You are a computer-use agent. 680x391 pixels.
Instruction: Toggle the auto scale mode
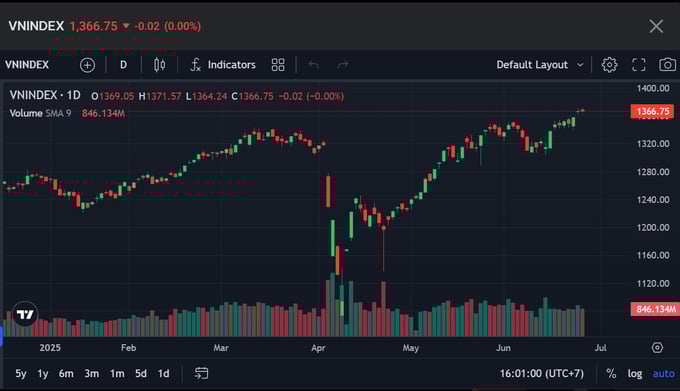664,374
